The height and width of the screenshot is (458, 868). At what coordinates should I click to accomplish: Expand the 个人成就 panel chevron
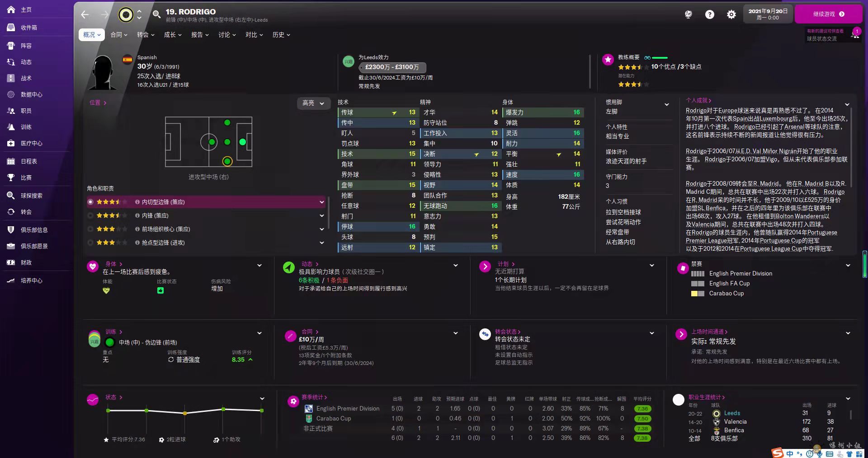point(847,104)
